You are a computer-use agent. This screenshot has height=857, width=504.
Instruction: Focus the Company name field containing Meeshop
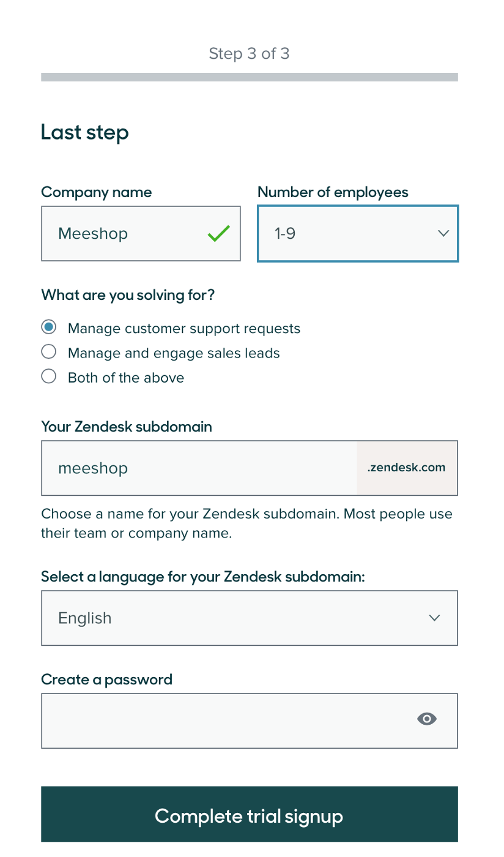tap(141, 233)
